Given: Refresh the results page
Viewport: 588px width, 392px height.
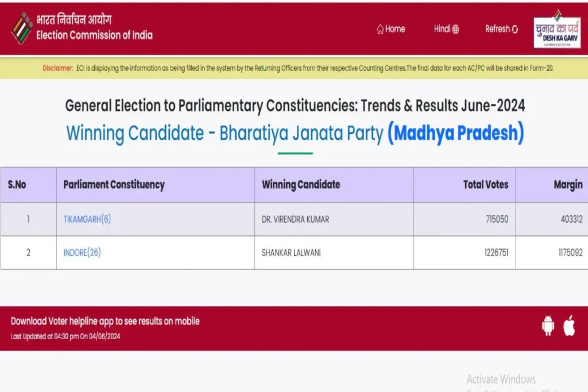Looking at the screenshot, I should pos(502,29).
